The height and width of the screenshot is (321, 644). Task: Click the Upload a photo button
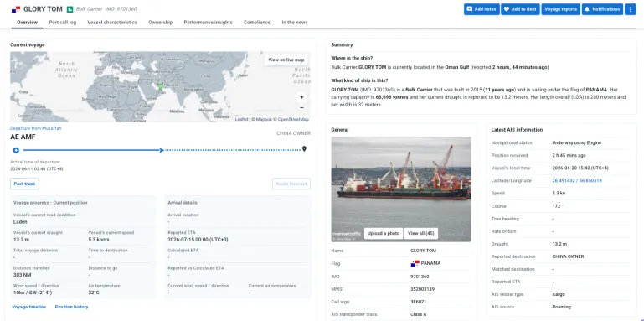384,233
